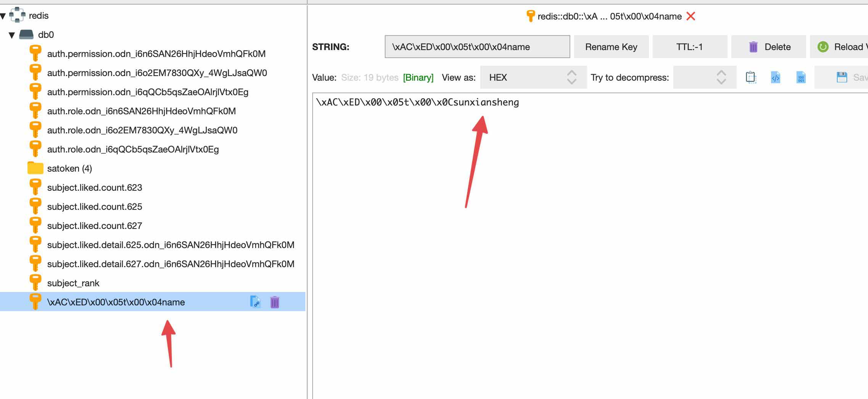Click the purple trash icon in selected row
This screenshot has height=399, width=868.
pos(274,302)
